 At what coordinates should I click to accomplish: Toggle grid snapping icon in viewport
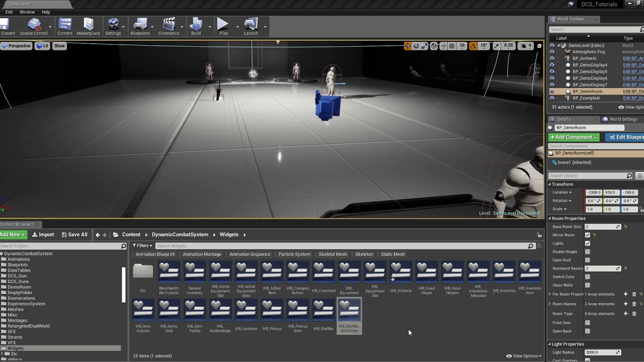[x=452, y=46]
